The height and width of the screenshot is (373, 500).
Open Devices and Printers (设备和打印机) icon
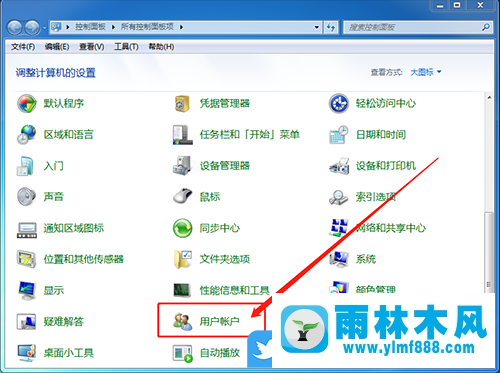tap(339, 166)
